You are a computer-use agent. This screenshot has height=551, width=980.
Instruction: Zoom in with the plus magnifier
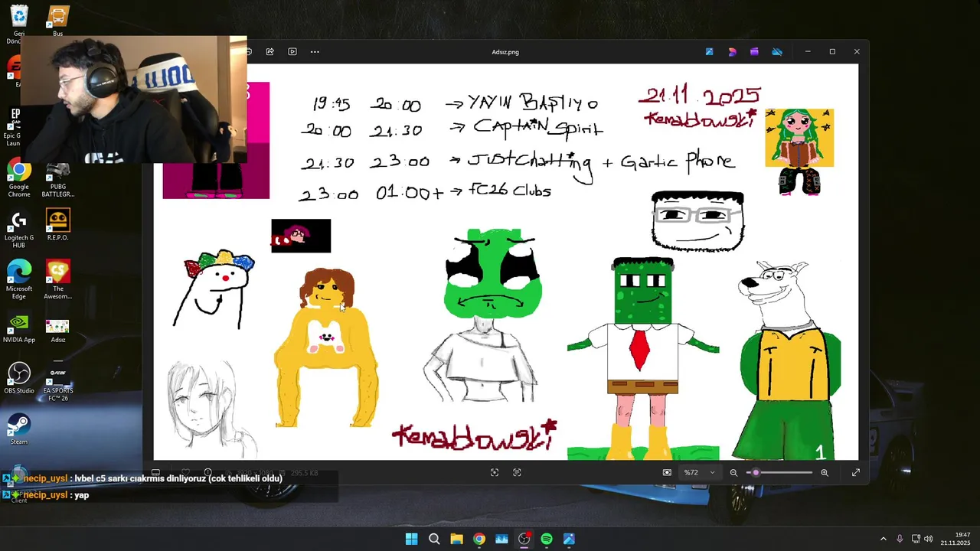click(825, 473)
